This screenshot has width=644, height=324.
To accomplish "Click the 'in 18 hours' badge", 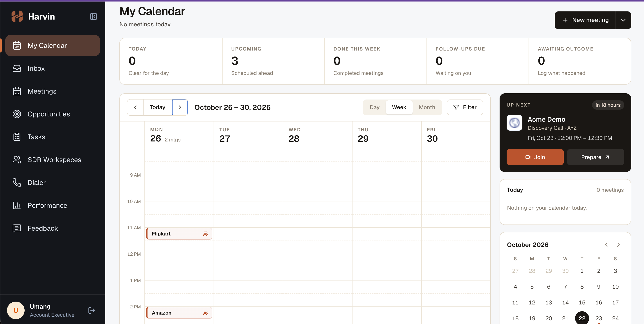I will 608,105.
